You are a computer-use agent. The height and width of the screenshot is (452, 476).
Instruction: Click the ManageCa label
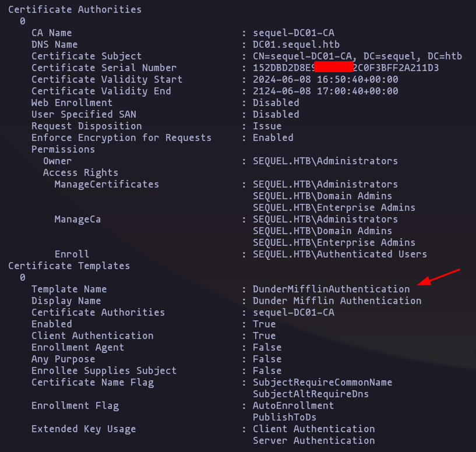coord(77,219)
